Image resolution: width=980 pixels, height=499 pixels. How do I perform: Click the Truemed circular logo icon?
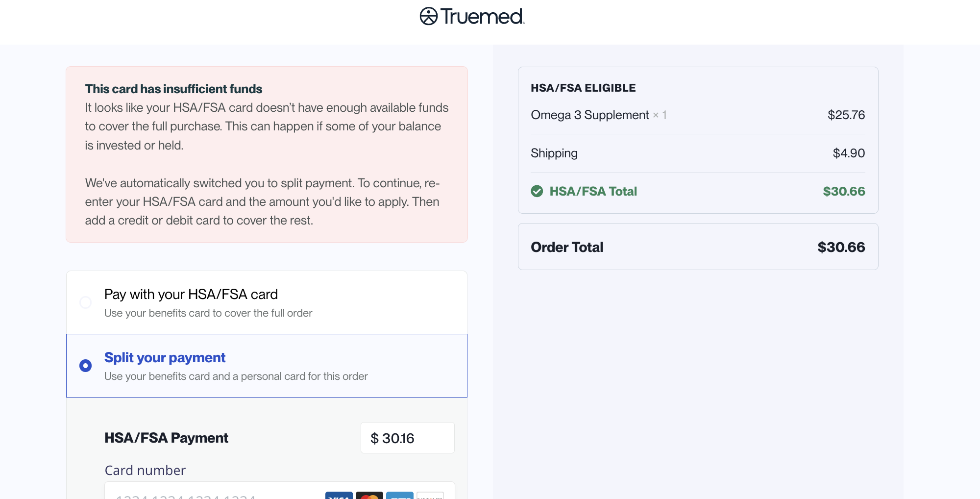(x=428, y=16)
